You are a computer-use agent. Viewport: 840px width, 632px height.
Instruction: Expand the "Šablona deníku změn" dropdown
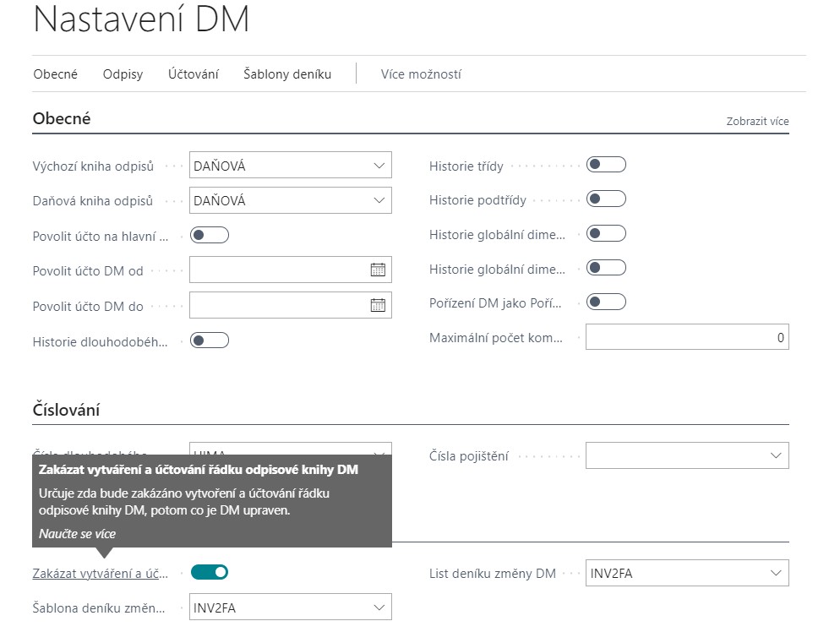coord(380,607)
